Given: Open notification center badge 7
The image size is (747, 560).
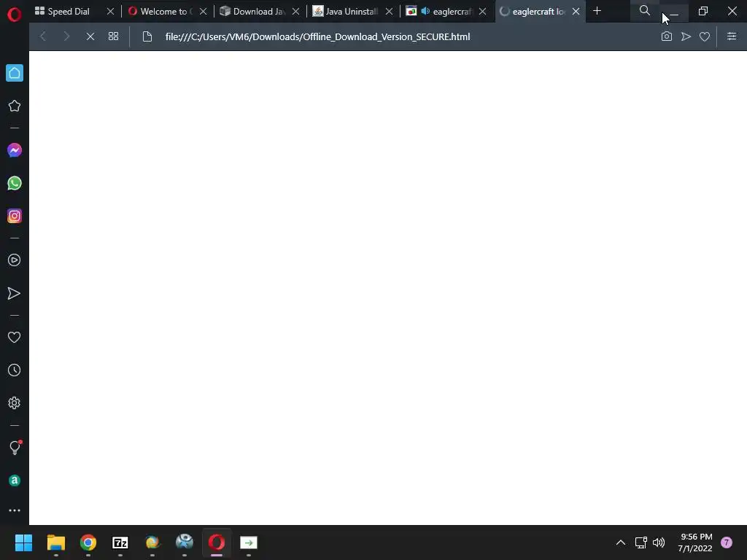Looking at the screenshot, I should 727,542.
